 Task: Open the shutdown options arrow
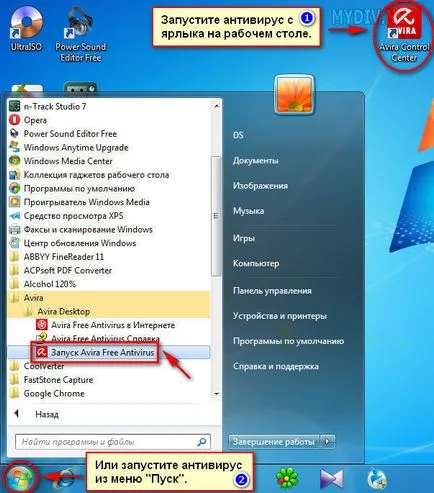click(x=327, y=442)
